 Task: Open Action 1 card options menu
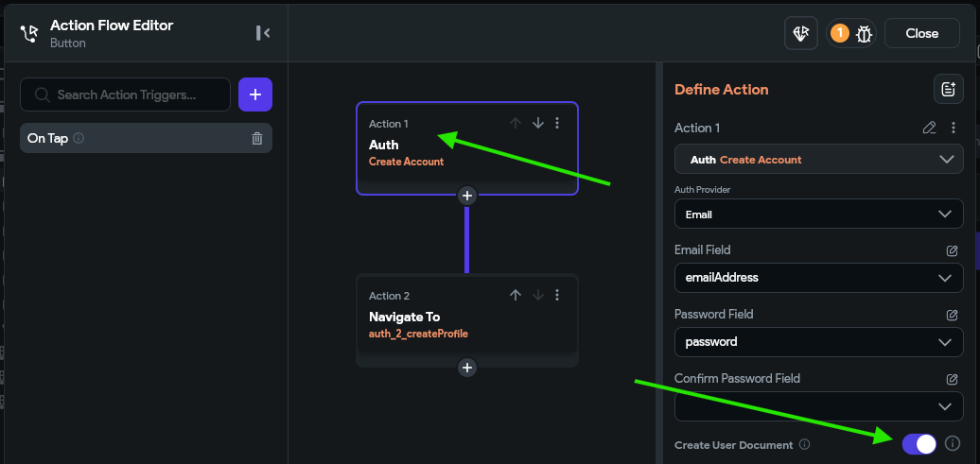click(557, 123)
